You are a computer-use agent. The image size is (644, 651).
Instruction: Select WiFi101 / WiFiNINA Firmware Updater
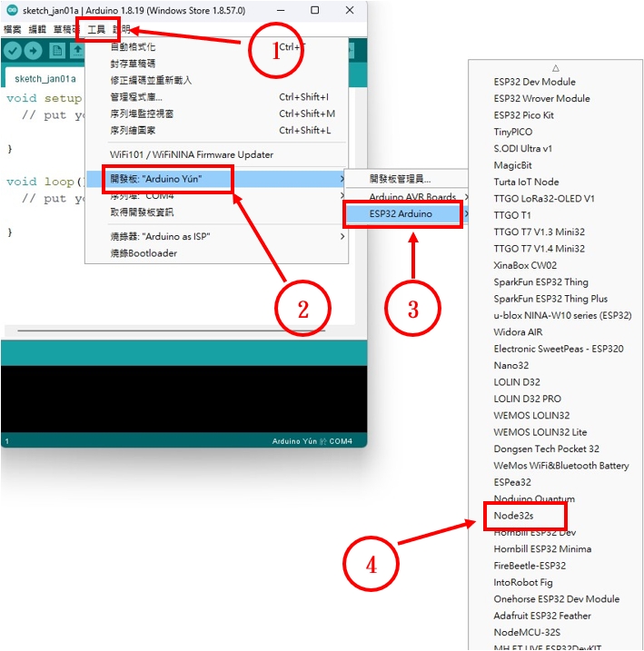pyautogui.click(x=216, y=154)
